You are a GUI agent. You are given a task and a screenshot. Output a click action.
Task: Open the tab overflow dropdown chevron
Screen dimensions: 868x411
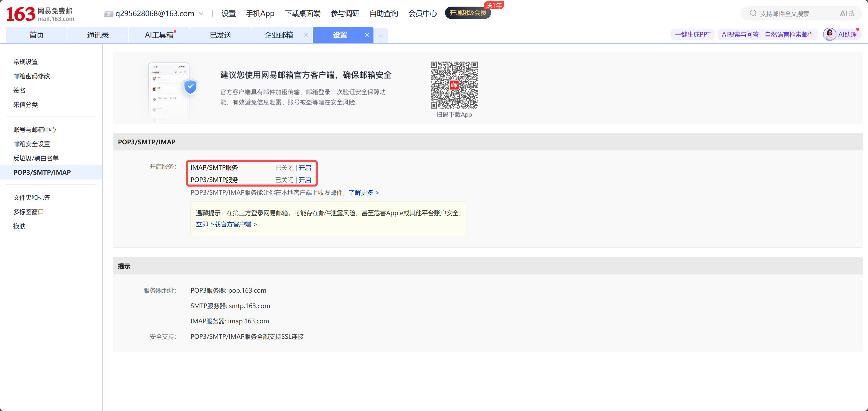pyautogui.click(x=381, y=35)
